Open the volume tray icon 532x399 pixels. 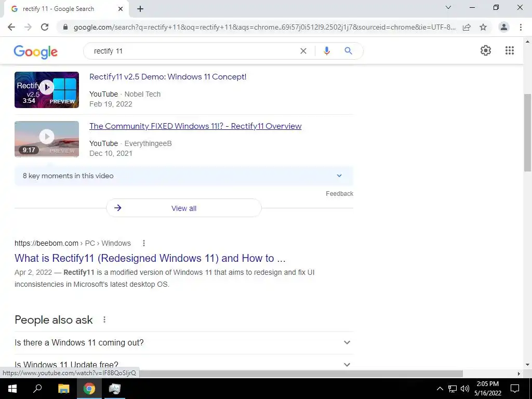click(x=465, y=389)
